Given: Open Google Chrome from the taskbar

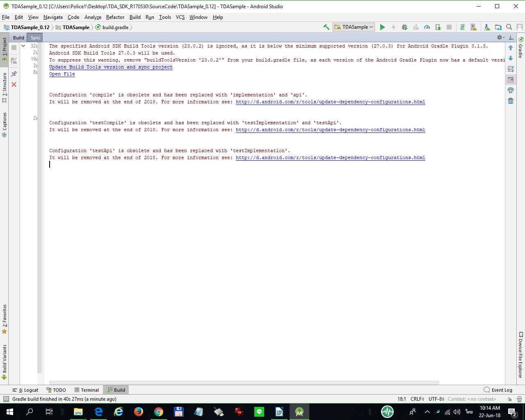Looking at the screenshot, I should [x=158, y=412].
